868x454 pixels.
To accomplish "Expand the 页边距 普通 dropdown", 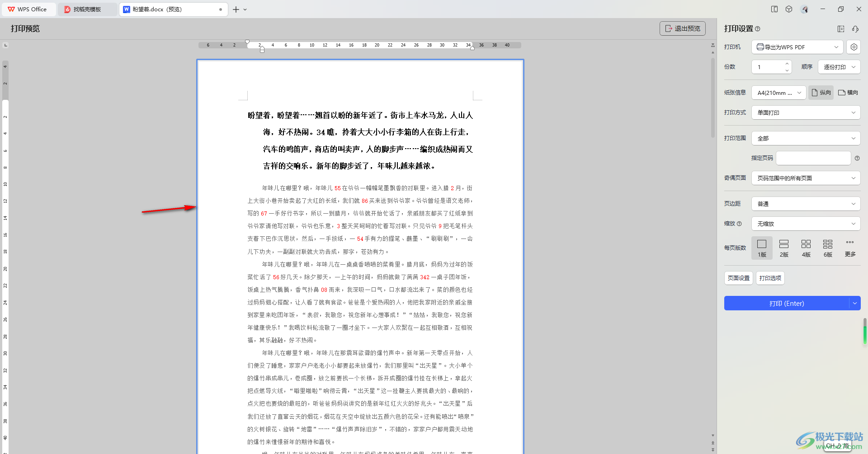I will click(806, 204).
